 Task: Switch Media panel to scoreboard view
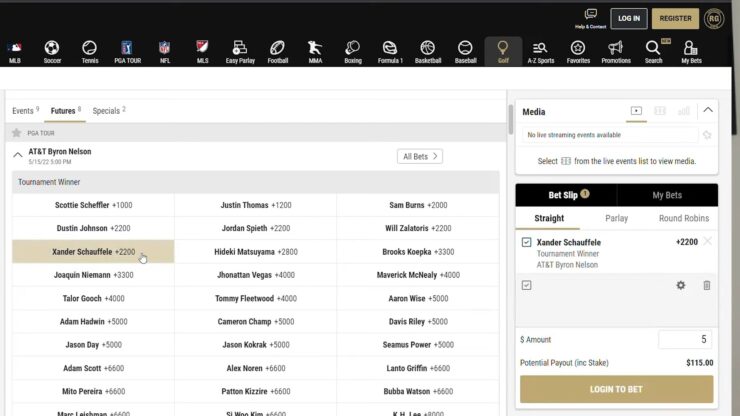point(660,111)
